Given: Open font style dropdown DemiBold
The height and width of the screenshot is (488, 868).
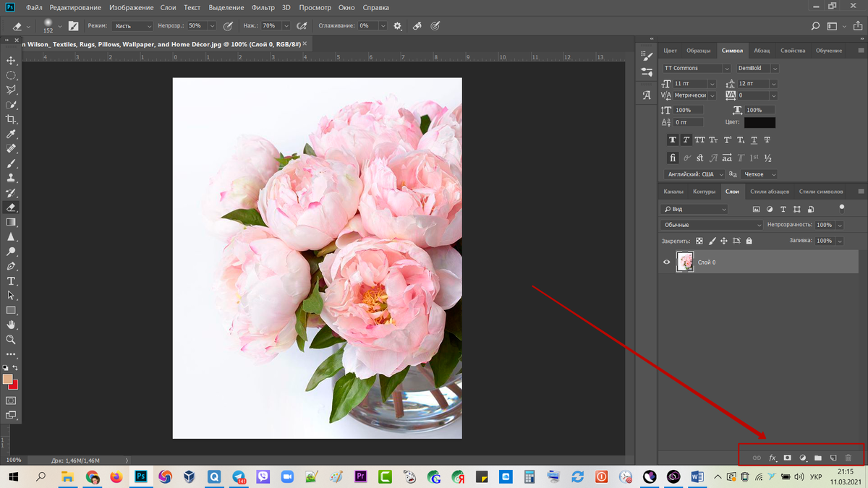Looking at the screenshot, I should pos(757,68).
